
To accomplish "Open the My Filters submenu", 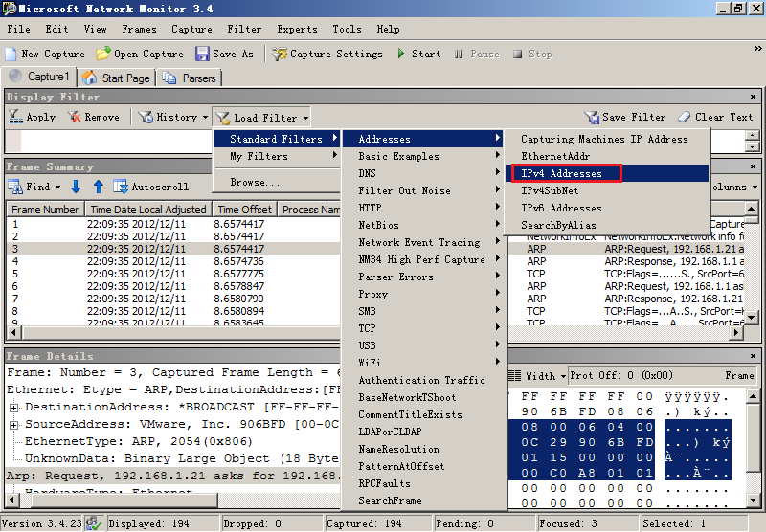I will (x=277, y=156).
